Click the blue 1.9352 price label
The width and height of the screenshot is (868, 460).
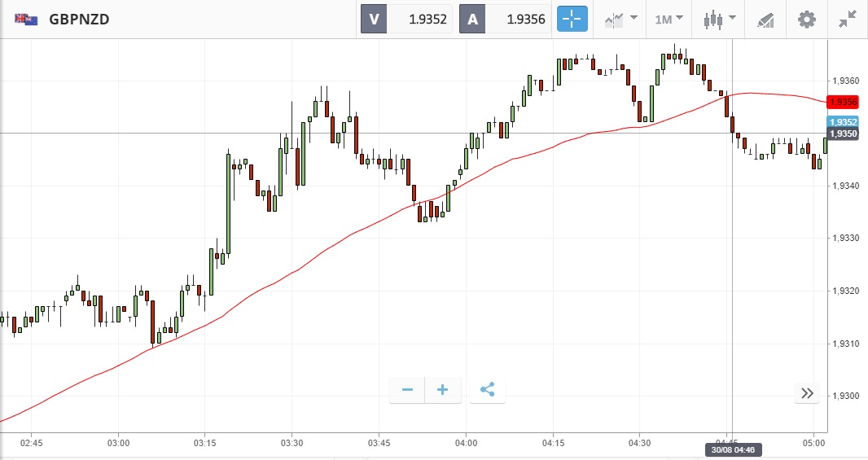842,122
